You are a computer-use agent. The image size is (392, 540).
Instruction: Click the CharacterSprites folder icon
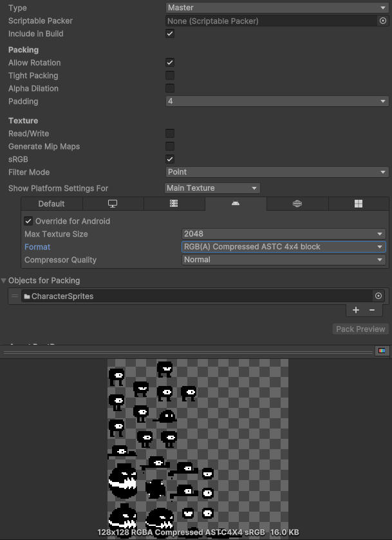[x=27, y=296]
